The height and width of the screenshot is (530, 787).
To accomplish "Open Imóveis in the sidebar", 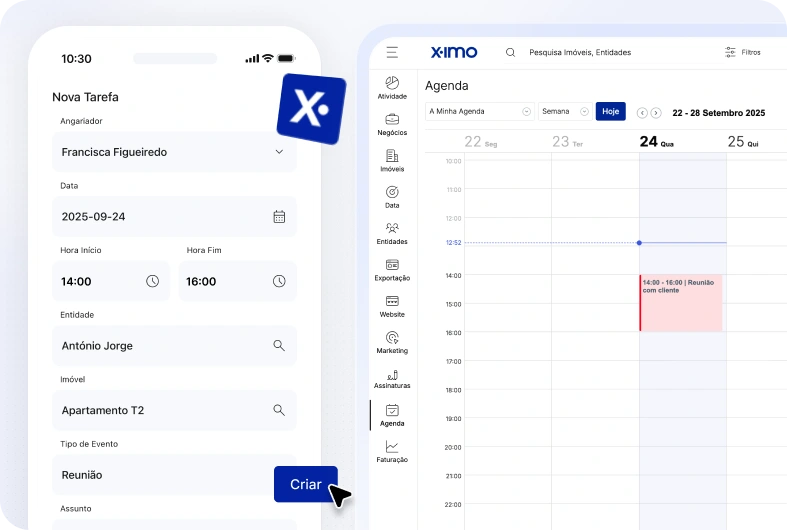I will click(x=392, y=161).
